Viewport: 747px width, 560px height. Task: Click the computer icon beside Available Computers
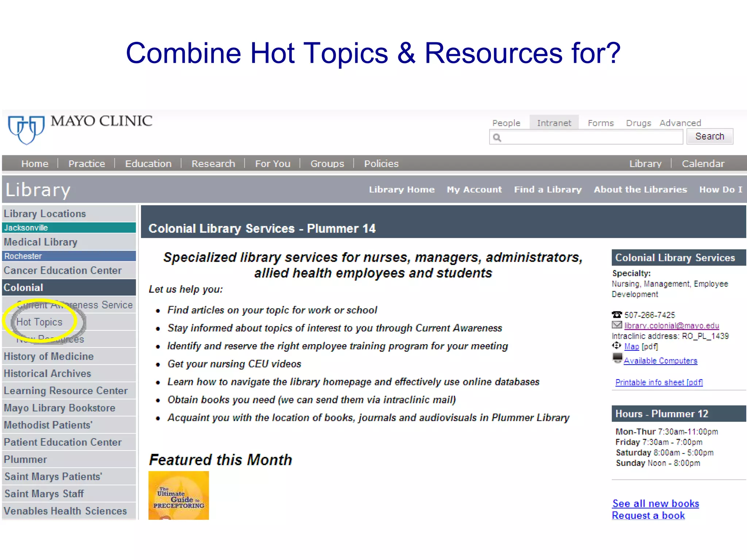coord(617,358)
